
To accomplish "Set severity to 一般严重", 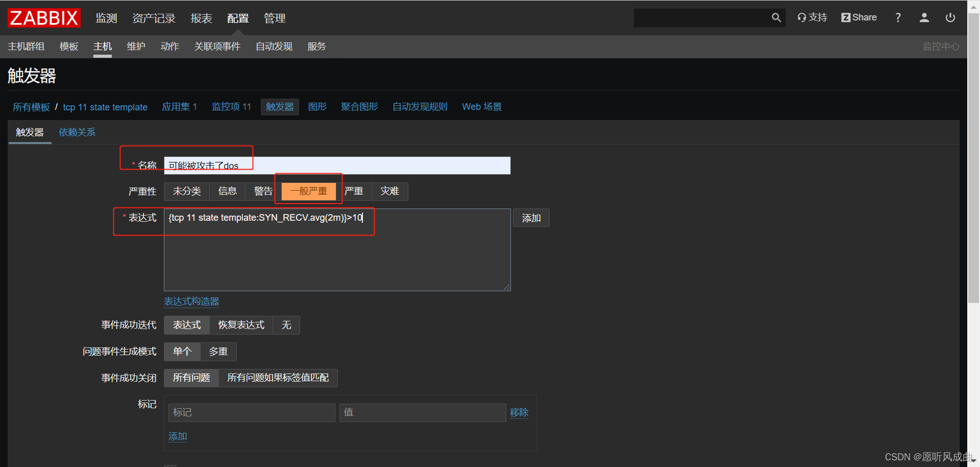I will 309,191.
